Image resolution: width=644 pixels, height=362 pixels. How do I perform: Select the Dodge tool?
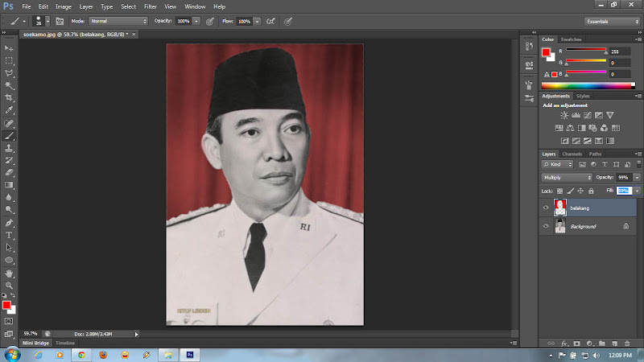[9, 210]
